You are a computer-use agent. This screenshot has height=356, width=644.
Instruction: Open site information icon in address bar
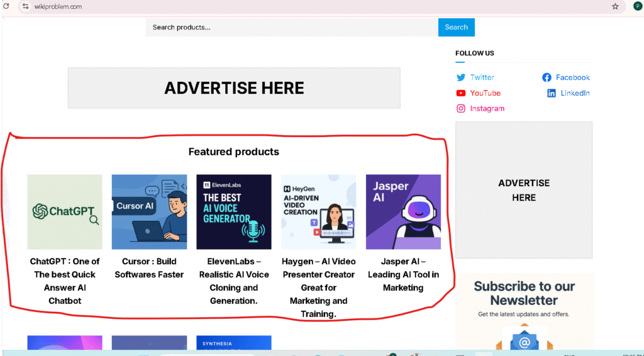pos(25,6)
